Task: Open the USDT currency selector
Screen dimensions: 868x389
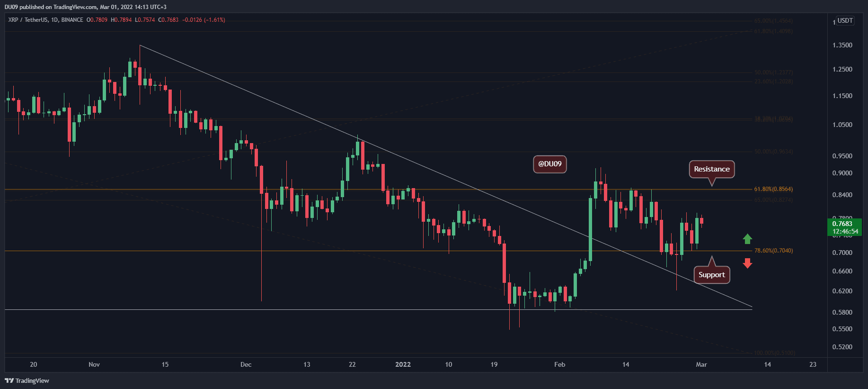Action: pos(845,20)
